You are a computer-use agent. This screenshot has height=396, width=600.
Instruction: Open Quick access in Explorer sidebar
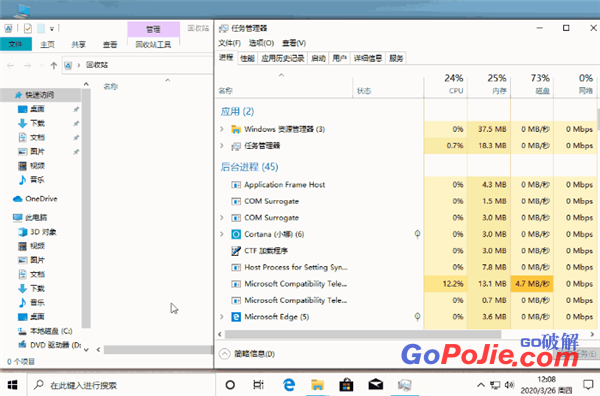coord(40,95)
